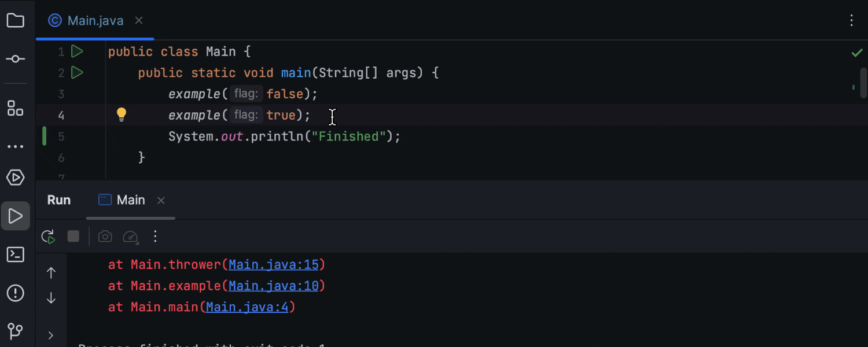Image resolution: width=868 pixels, height=347 pixels.
Task: Rerun the Main application
Action: 48,237
